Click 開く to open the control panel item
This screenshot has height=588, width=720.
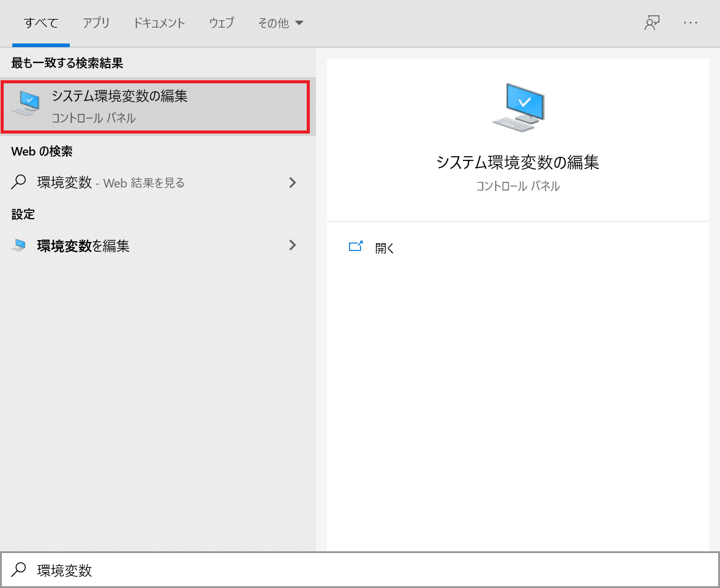click(x=384, y=248)
